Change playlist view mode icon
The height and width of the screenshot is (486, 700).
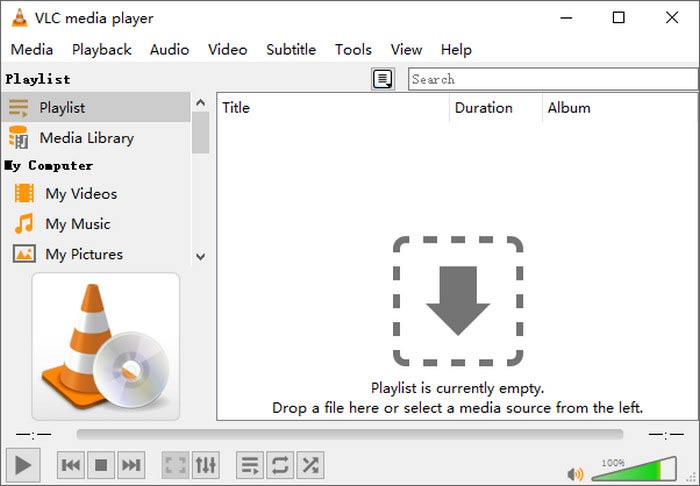coord(383,79)
